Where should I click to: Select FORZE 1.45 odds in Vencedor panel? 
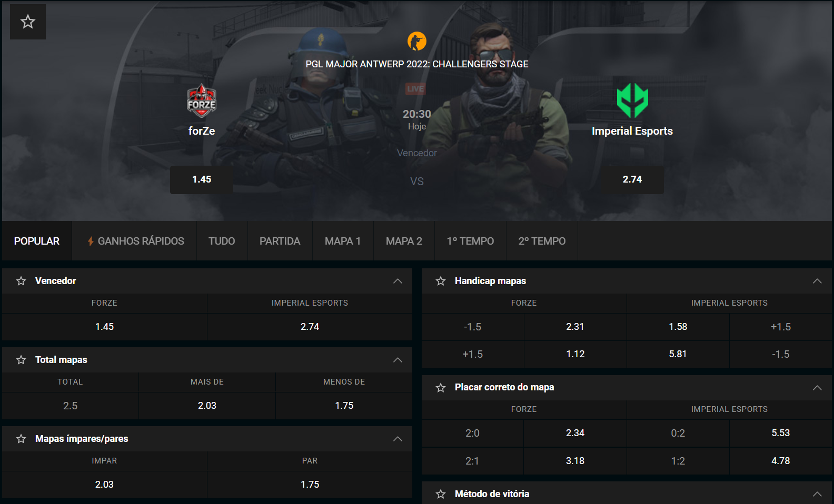104,327
